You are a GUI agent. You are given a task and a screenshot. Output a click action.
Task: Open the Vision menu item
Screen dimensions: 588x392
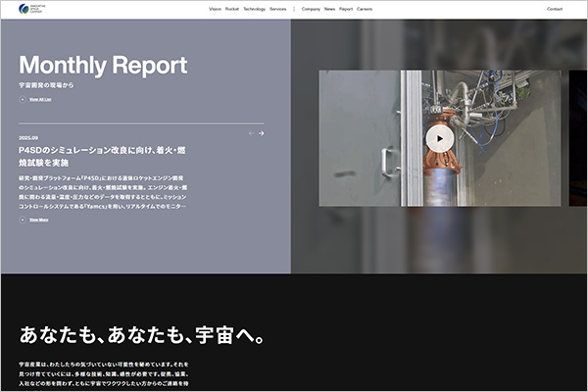[x=215, y=9]
